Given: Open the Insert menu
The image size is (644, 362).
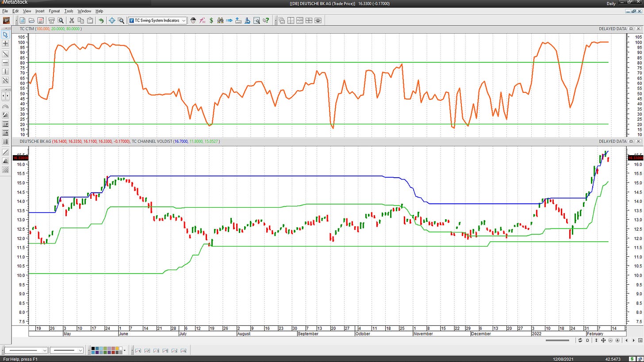Looking at the screenshot, I should pos(40,11).
